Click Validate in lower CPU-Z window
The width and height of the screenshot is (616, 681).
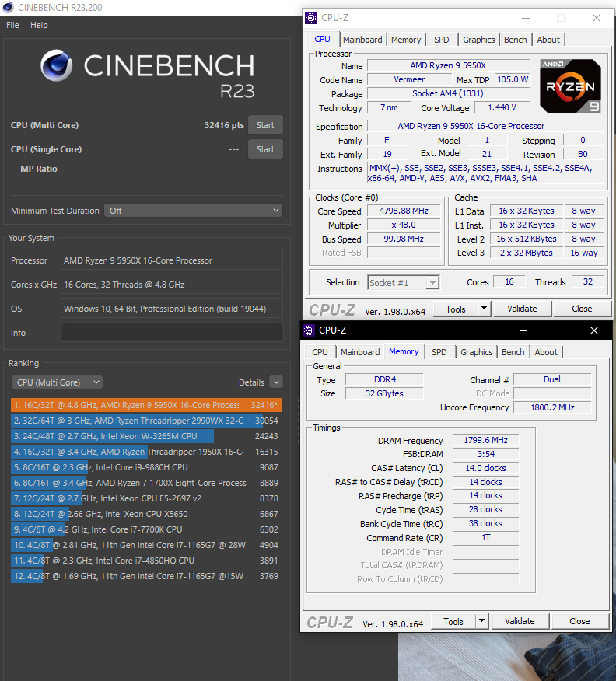coord(520,621)
